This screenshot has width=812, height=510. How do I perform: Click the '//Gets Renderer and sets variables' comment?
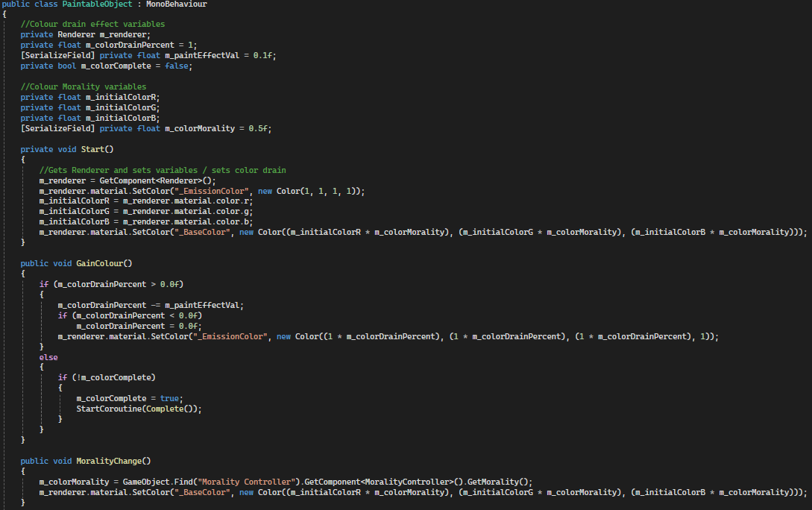pyautogui.click(x=163, y=170)
